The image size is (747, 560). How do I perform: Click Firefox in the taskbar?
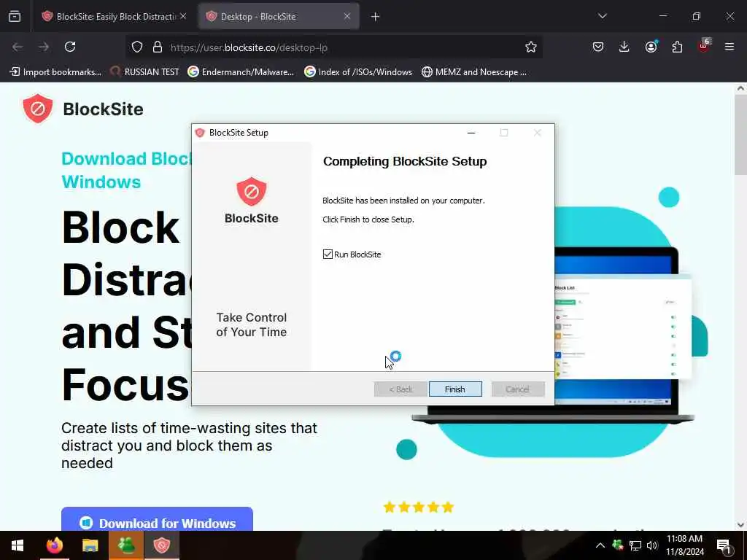pos(54,545)
